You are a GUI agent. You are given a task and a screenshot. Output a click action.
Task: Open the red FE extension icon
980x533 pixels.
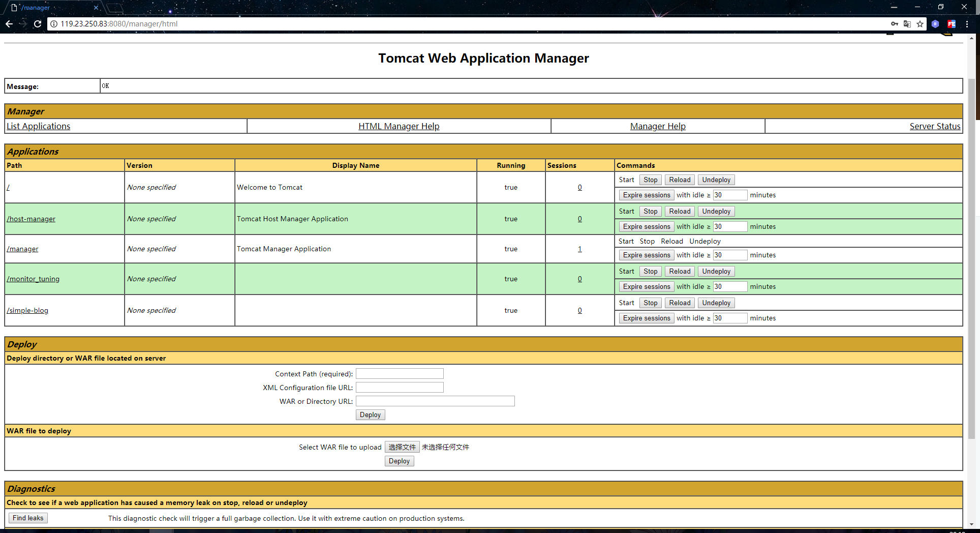[x=952, y=24]
